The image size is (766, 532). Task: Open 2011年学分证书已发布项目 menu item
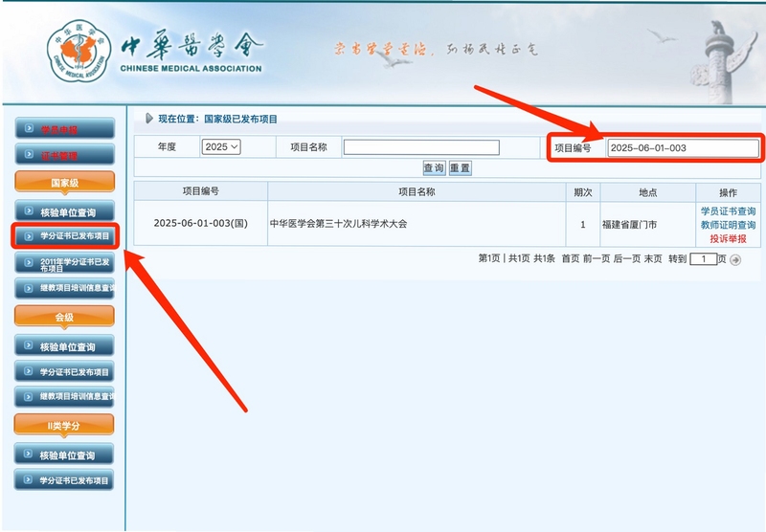[65, 263]
